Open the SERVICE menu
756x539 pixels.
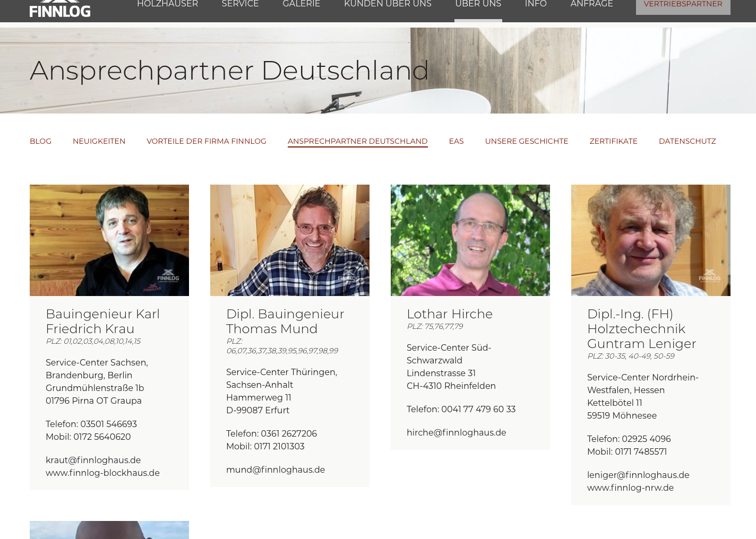[240, 4]
